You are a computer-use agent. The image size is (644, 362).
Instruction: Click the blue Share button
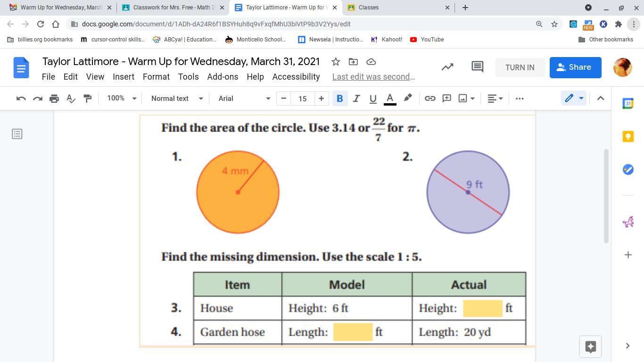pyautogui.click(x=576, y=67)
